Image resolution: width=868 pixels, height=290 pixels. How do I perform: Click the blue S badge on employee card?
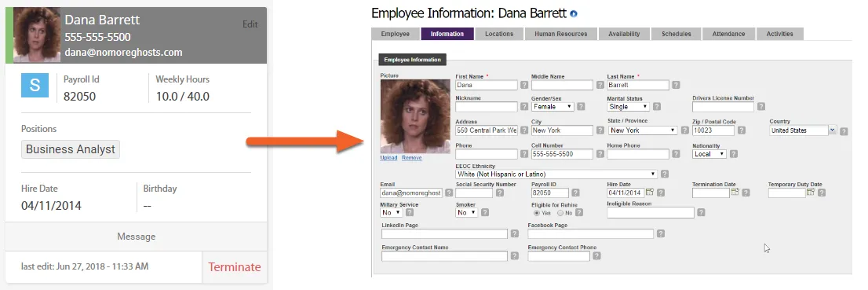click(35, 86)
